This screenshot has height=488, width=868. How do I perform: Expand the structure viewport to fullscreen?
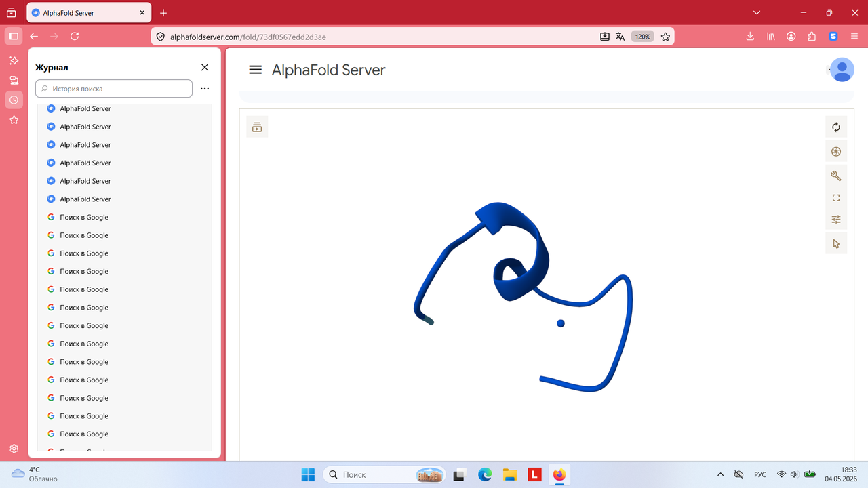[836, 198]
